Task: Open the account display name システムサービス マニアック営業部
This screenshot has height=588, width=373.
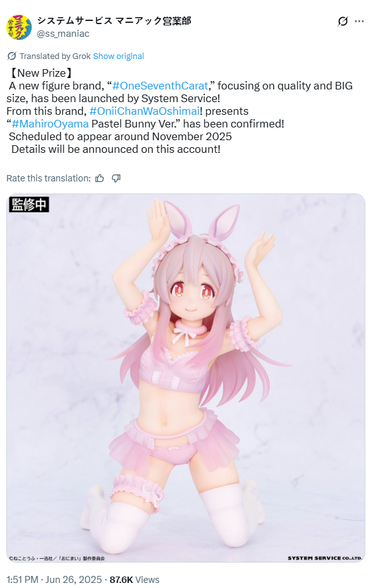Action: tap(114, 21)
